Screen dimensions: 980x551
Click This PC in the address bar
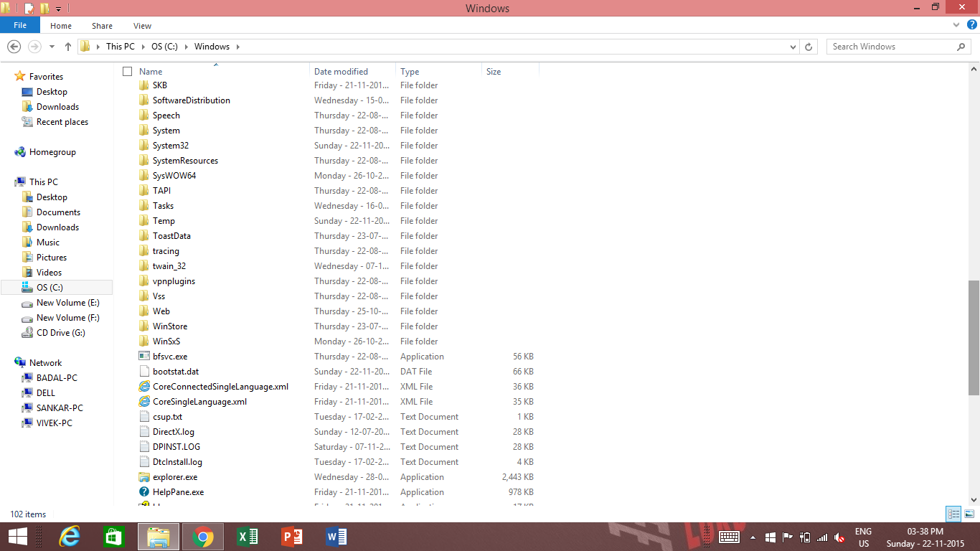(x=120, y=47)
